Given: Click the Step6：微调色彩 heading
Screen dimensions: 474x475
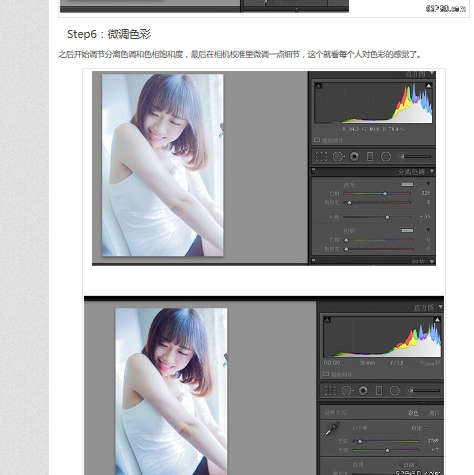Looking at the screenshot, I should [109, 34].
